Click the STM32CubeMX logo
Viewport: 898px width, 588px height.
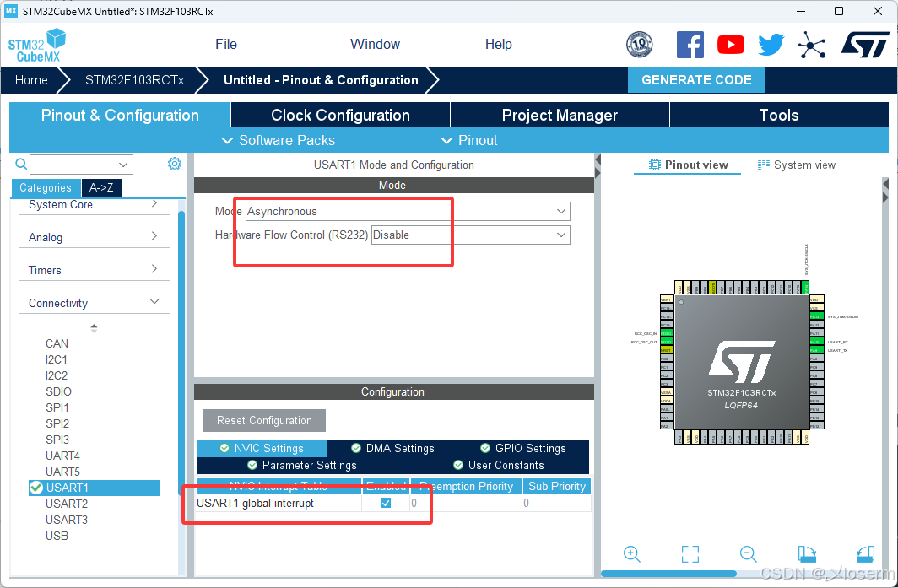[36, 46]
